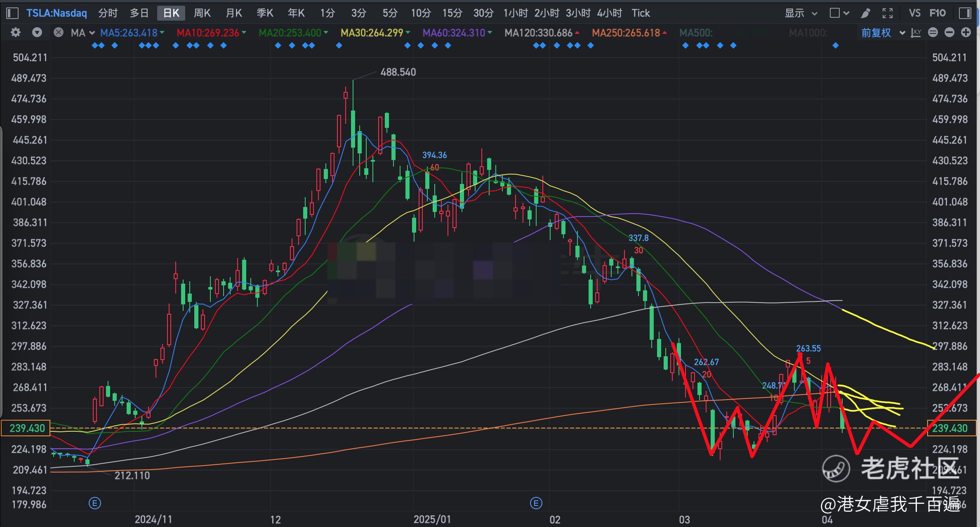Zoom out the chart with minus icon

(949, 33)
